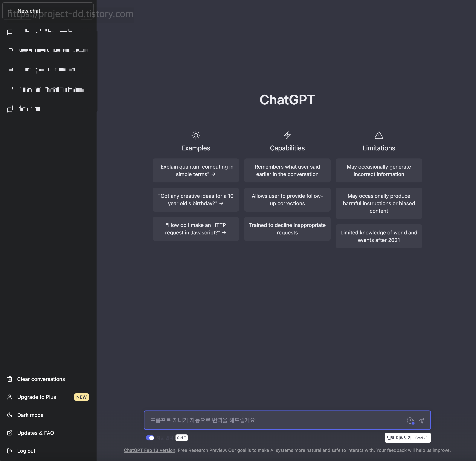The image size is (476, 461).
Task: Click the Log out arrow icon
Action: click(10, 451)
